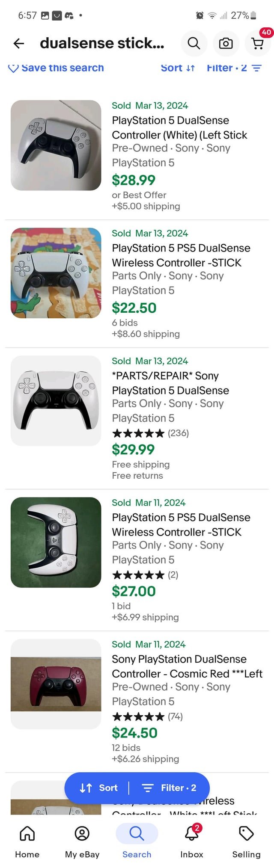Open the Selling tag icon
Screen dimensions: 274x868
(x=246, y=841)
